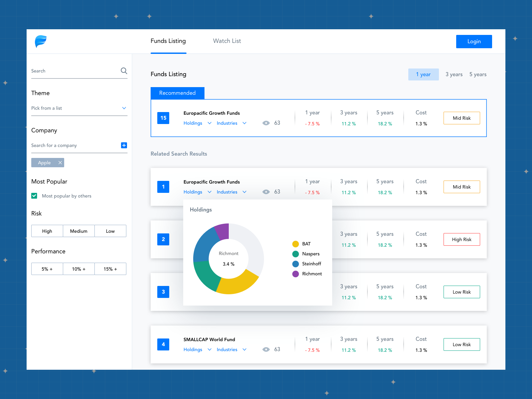Click the eye icon on Europacific Growth Funds row
This screenshot has height=399, width=532.
[266, 192]
